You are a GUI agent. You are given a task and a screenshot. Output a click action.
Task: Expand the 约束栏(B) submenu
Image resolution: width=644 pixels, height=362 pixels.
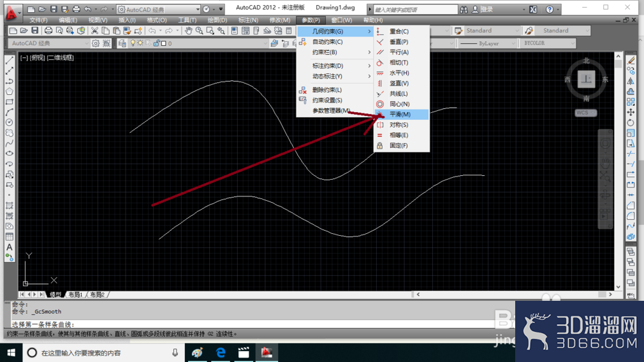(335, 52)
